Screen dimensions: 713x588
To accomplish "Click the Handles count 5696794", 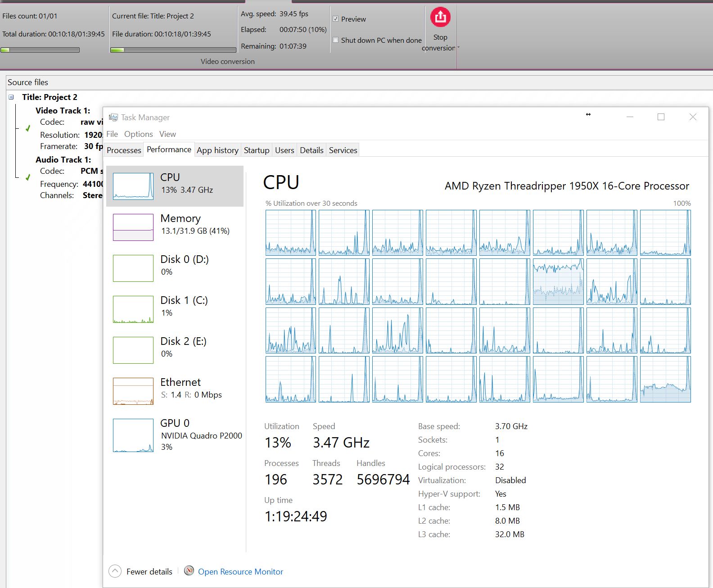I will pyautogui.click(x=383, y=479).
